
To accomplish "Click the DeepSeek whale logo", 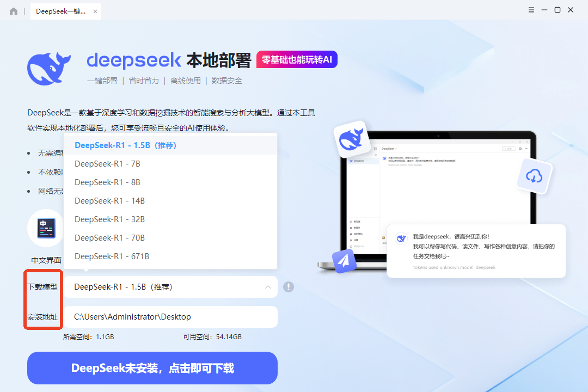I will pyautogui.click(x=49, y=68).
